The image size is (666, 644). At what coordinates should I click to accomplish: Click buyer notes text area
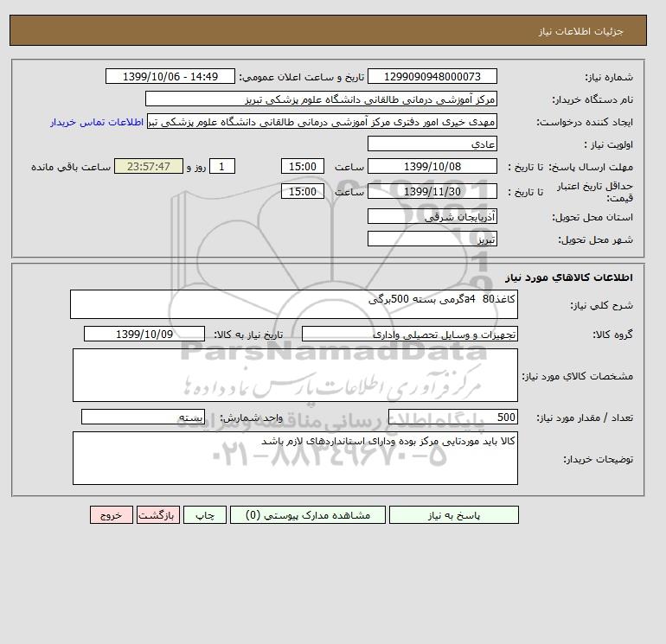295,458
